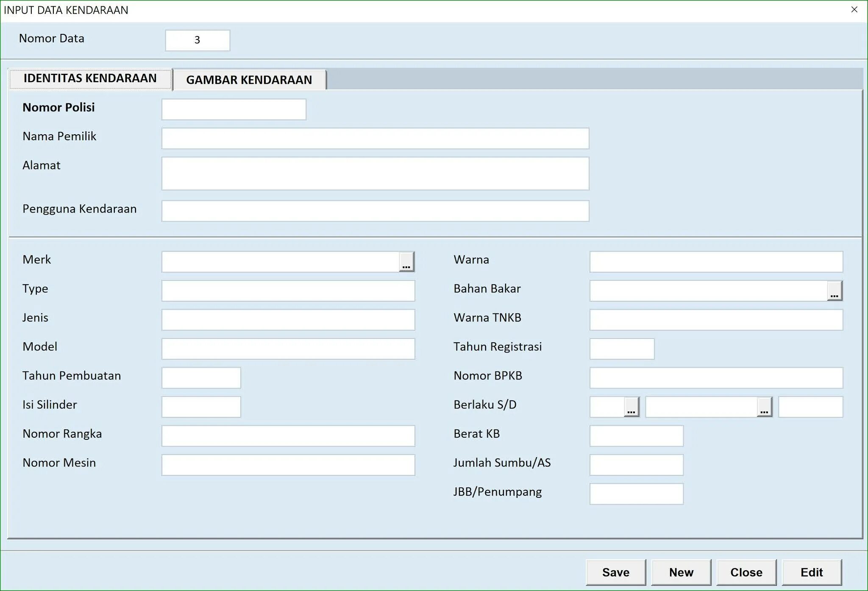Screen dimensions: 868x591
Task: Focus the Nomor Polisi input field
Action: coord(234,110)
